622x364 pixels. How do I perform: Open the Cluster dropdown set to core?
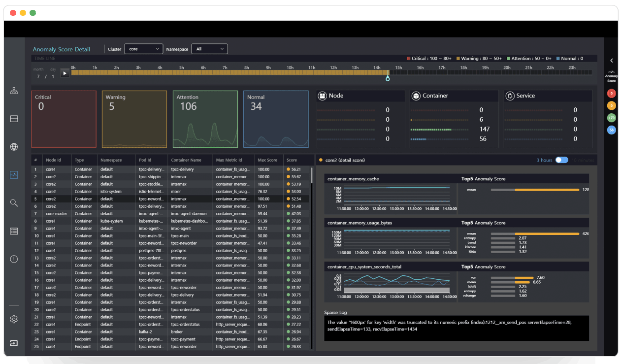tap(143, 49)
